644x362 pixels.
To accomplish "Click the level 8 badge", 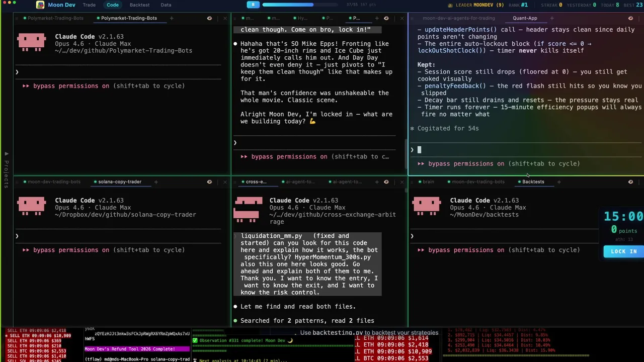I will point(253,5).
